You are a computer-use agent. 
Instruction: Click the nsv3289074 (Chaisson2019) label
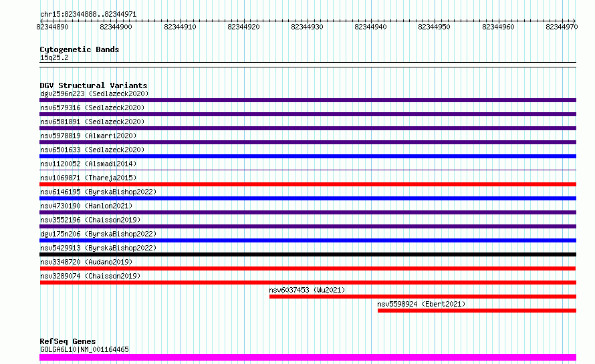(x=90, y=276)
